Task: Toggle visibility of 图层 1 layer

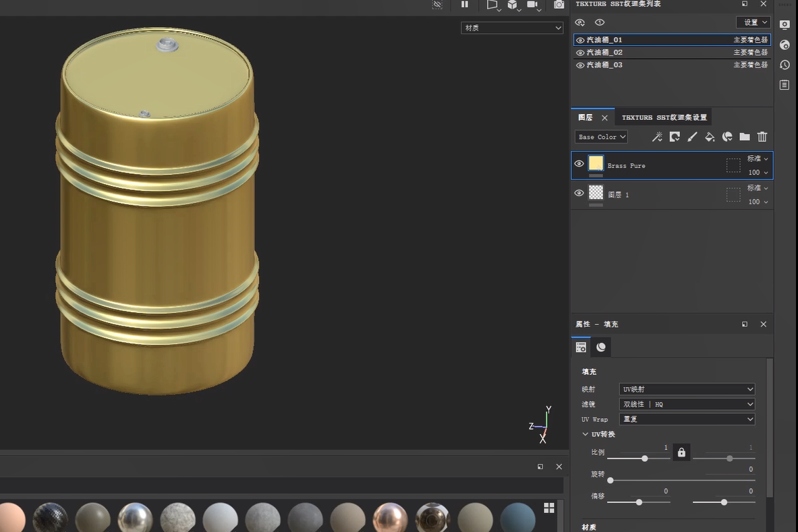Action: pyautogui.click(x=579, y=194)
